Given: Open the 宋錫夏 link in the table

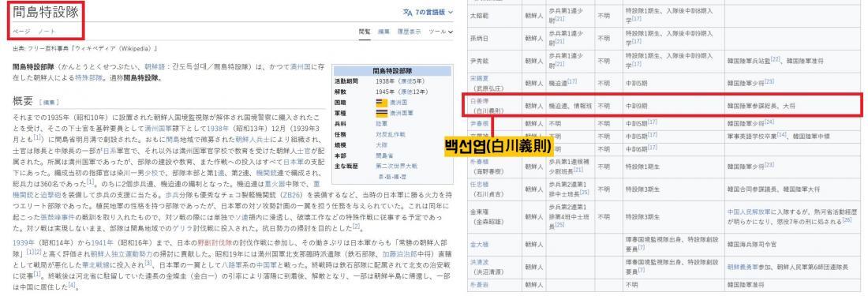Looking at the screenshot, I should (x=479, y=79).
